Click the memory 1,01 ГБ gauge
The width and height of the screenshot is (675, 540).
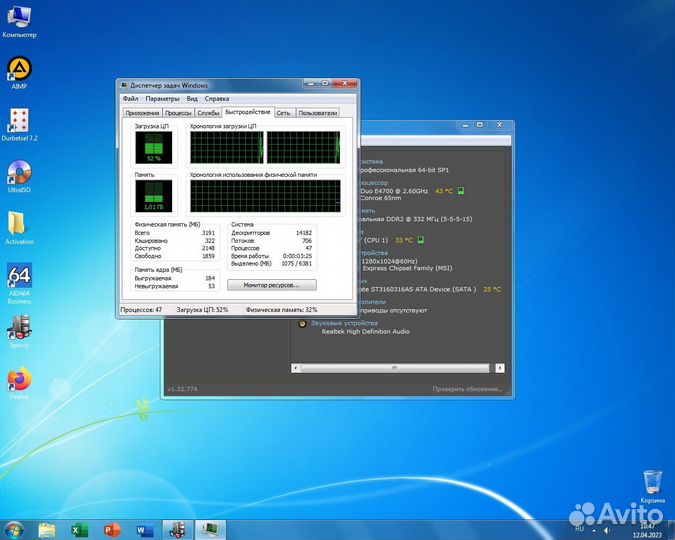(154, 196)
